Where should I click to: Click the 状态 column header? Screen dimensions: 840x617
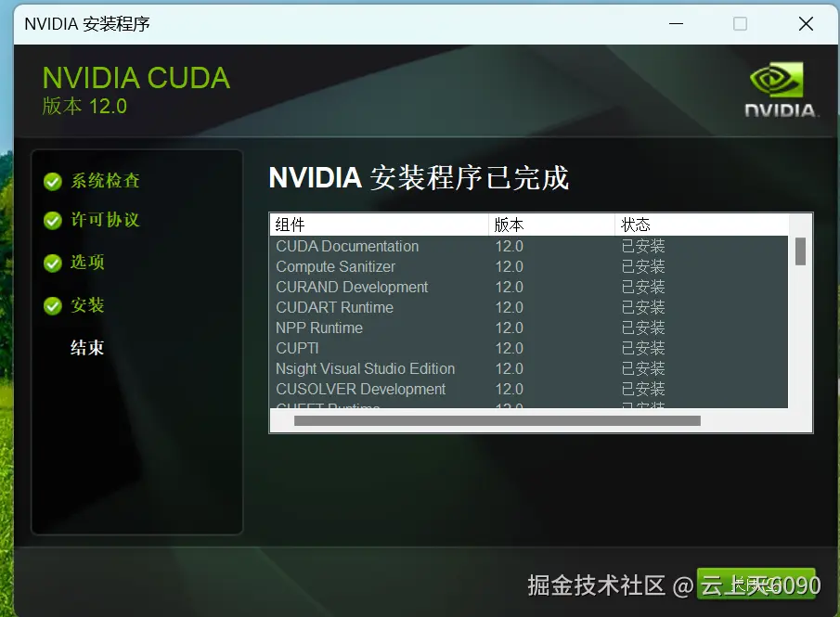point(702,225)
